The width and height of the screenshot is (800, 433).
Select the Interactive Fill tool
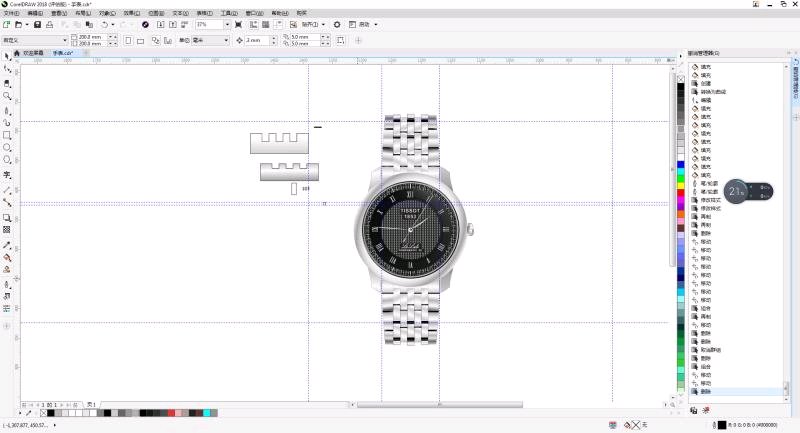click(7, 258)
